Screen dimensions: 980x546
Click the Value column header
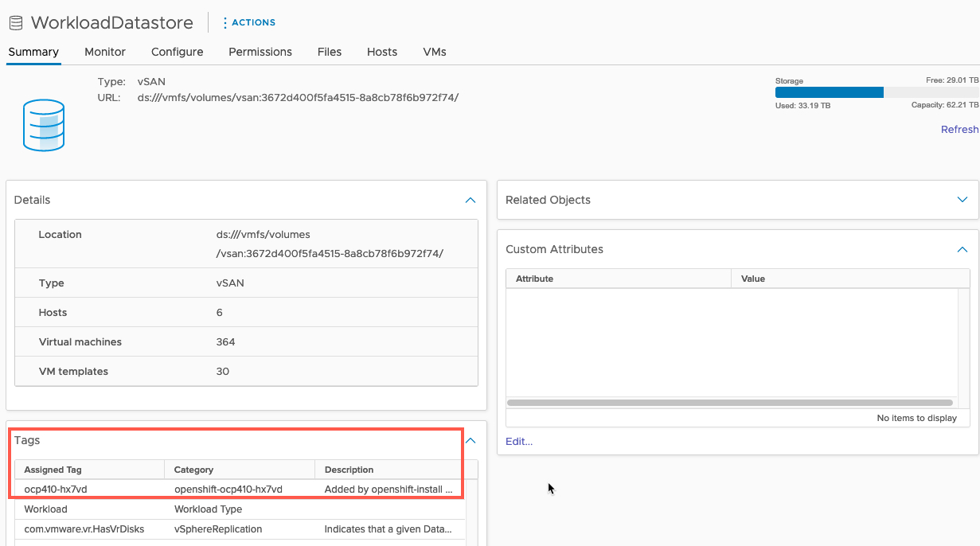[x=850, y=279]
